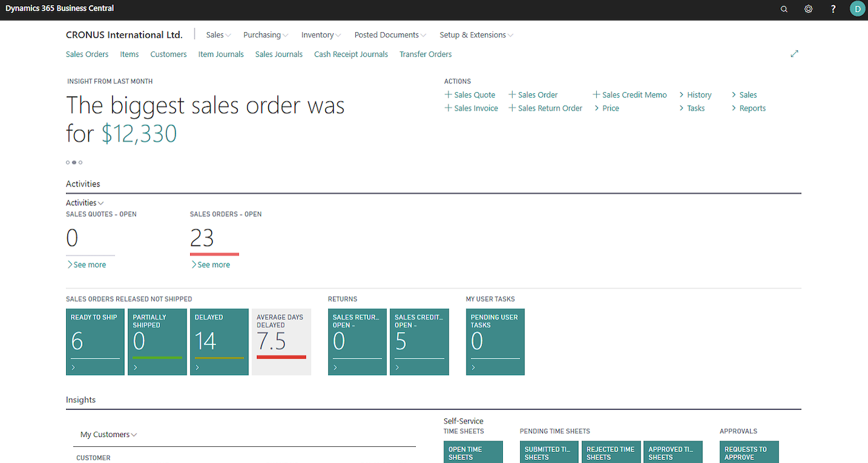Click Dynamics 365 Business Central title
The height and width of the screenshot is (463, 868).
(x=60, y=9)
